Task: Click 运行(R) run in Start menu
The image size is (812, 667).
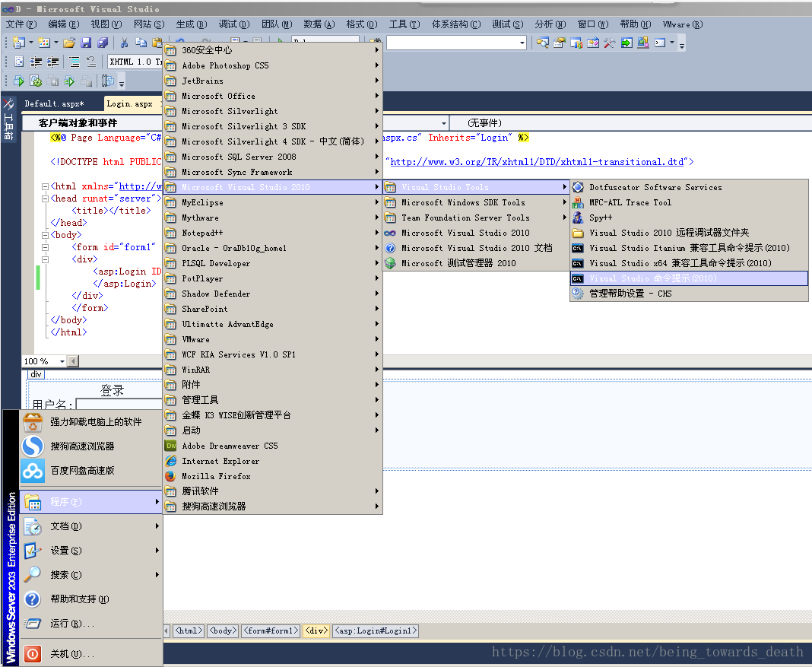Action: coord(91,624)
